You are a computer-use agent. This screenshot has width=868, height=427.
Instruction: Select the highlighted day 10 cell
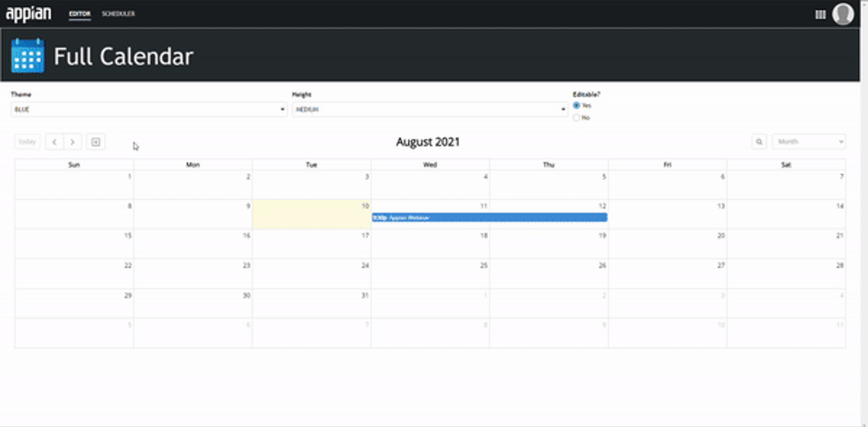click(311, 214)
